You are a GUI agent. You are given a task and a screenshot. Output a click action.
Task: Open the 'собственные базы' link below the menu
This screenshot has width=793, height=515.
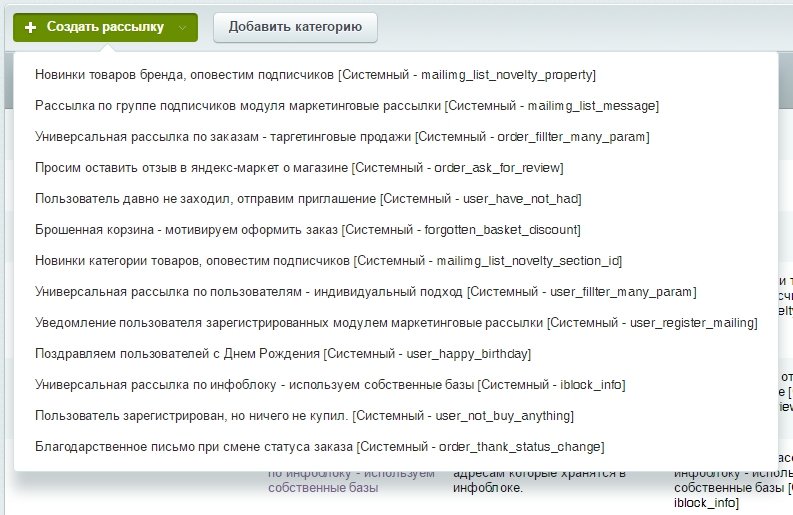click(323, 488)
